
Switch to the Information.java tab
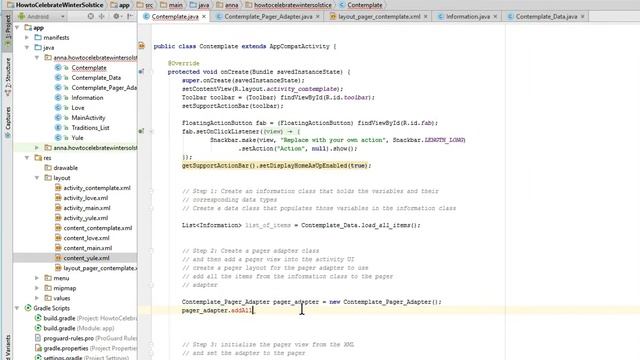tap(467, 17)
